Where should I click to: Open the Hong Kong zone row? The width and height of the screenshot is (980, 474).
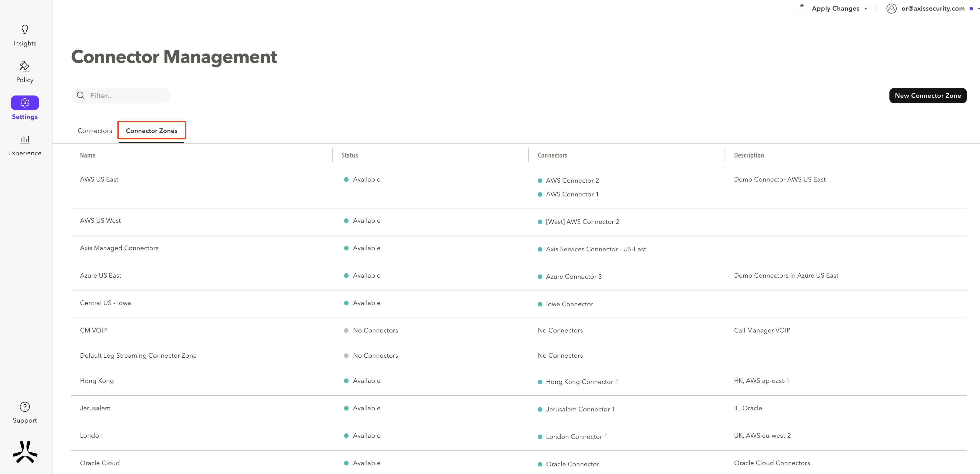pyautogui.click(x=97, y=381)
